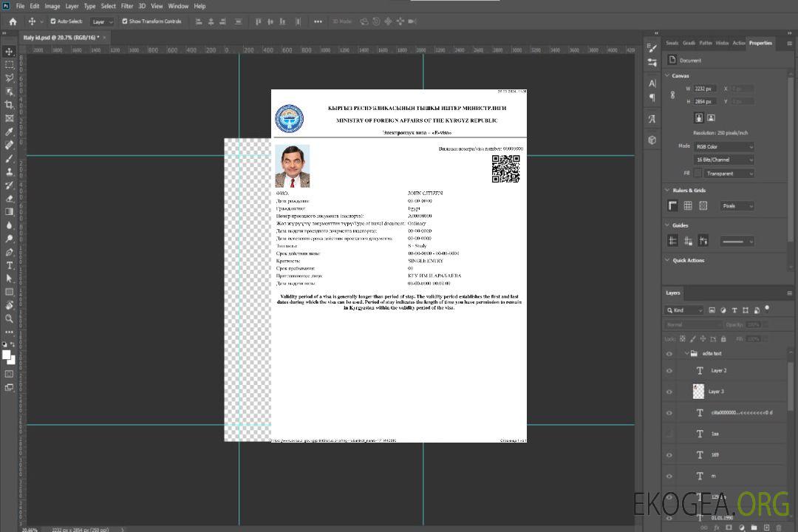Filter layers by type layers icon

[x=734, y=310]
